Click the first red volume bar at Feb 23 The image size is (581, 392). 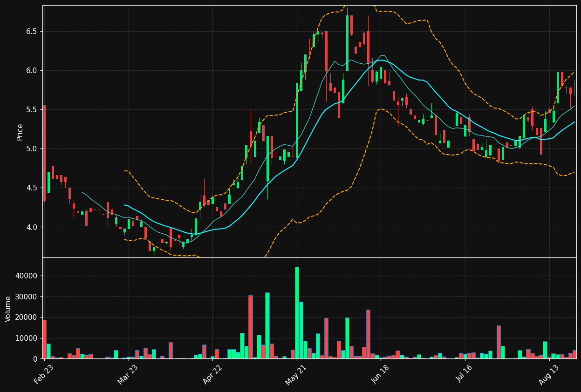pos(44,339)
